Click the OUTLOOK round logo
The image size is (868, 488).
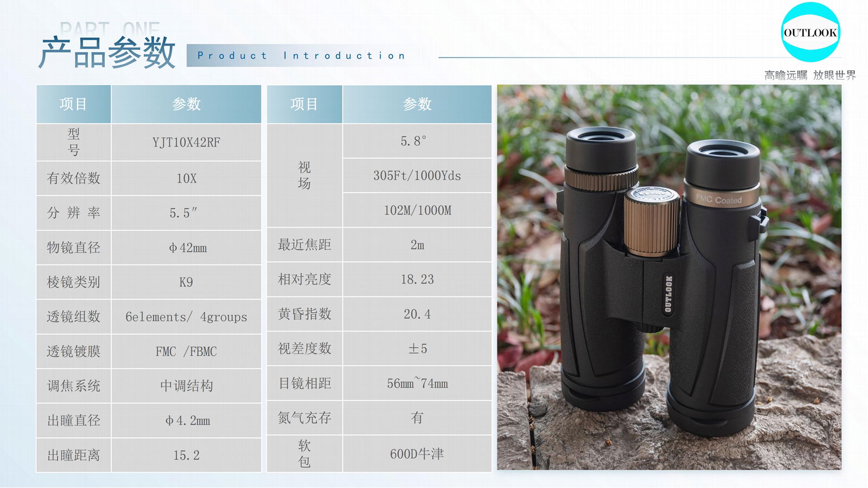point(810,32)
